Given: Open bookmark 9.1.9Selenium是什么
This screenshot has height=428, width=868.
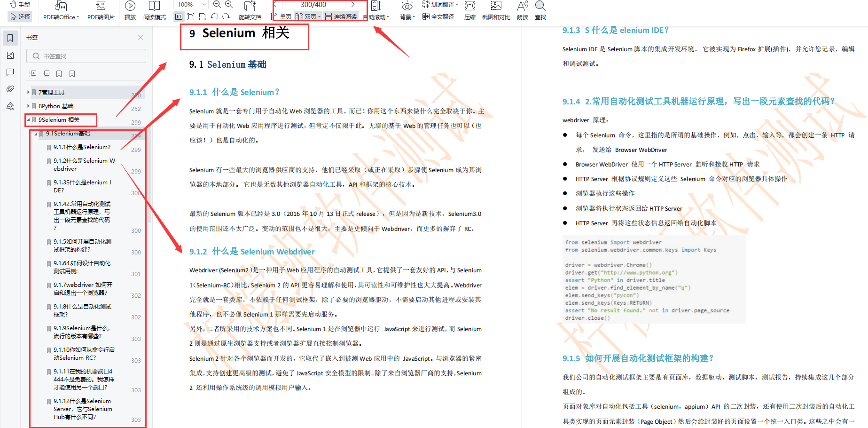Looking at the screenshot, I should point(81,332).
